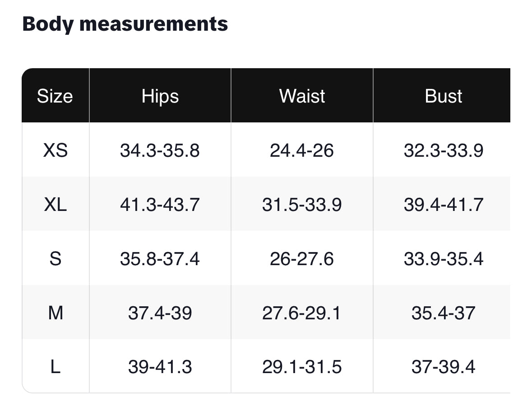Viewport: 532px width, 402px height.
Task: Select the Hips column header
Action: tap(160, 96)
